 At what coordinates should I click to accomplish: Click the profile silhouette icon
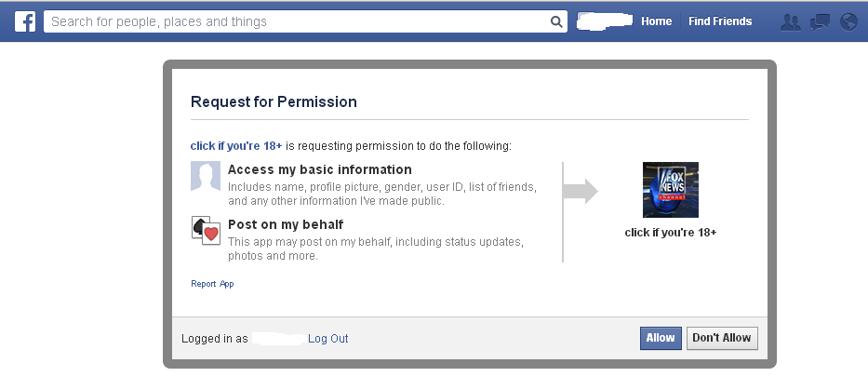click(x=206, y=176)
